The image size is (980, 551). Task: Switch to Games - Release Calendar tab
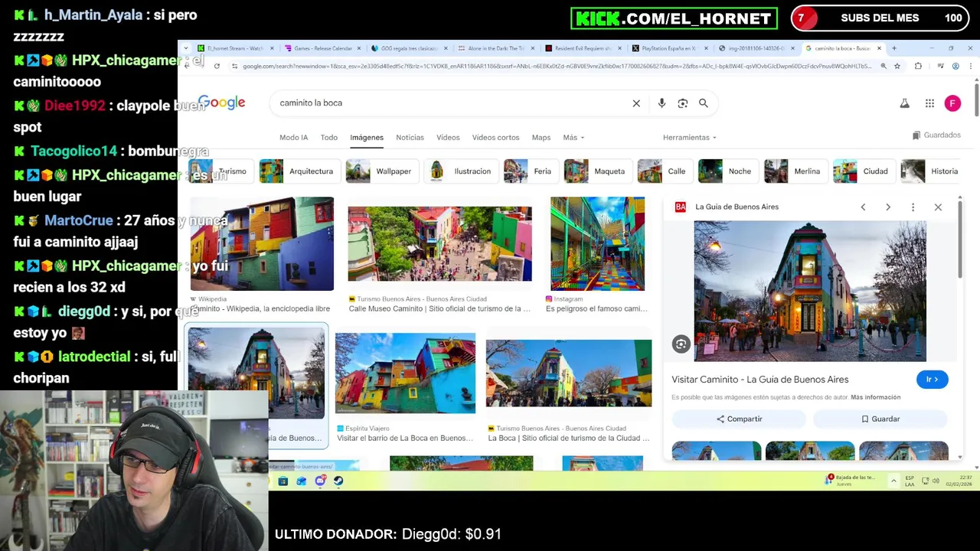click(x=323, y=48)
